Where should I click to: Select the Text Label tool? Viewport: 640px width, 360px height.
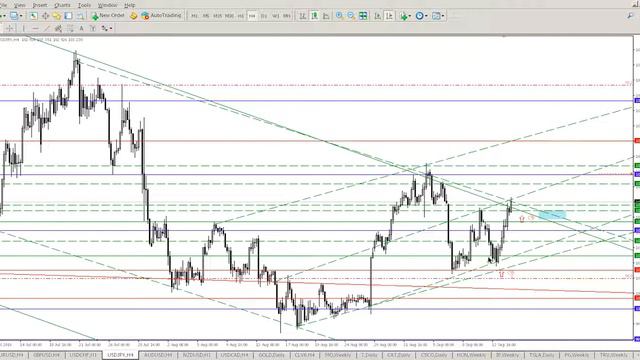tap(93, 28)
